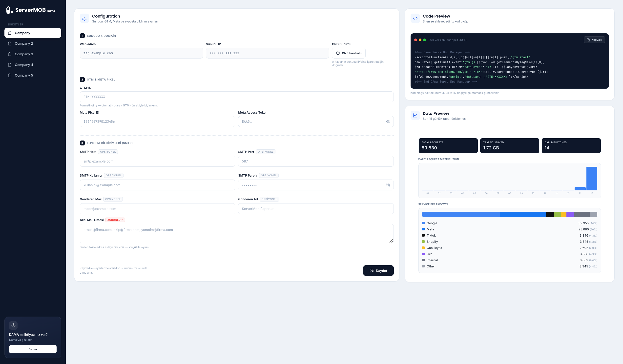Click the green dot in code window

click(424, 40)
